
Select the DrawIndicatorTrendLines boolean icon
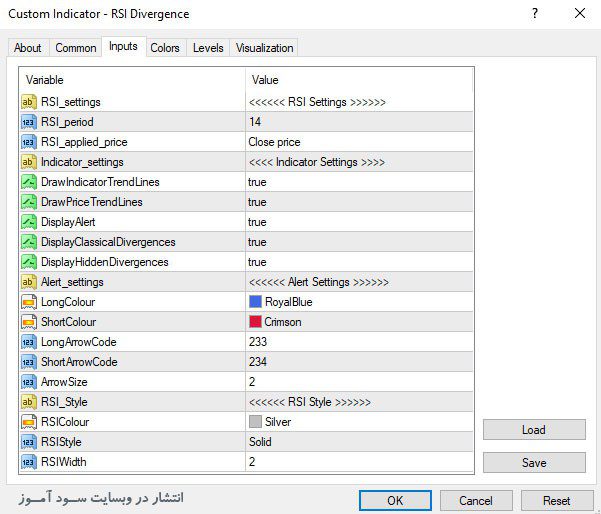29,182
